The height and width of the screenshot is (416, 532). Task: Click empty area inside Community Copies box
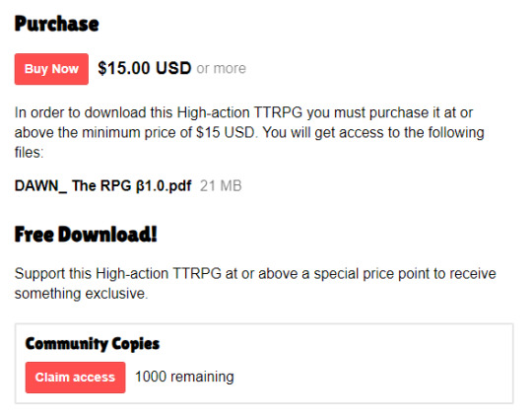(x=373, y=364)
